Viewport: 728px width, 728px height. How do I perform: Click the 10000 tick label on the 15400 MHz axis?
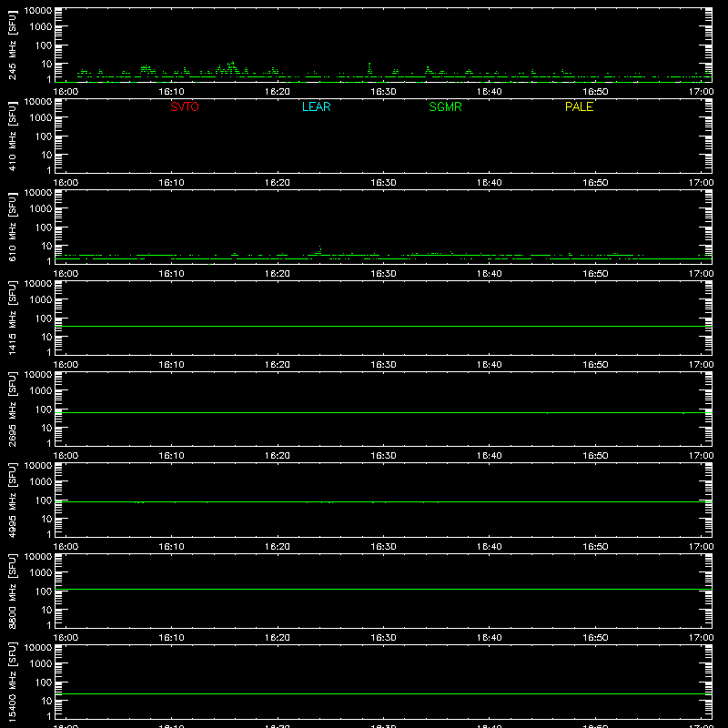[38, 648]
